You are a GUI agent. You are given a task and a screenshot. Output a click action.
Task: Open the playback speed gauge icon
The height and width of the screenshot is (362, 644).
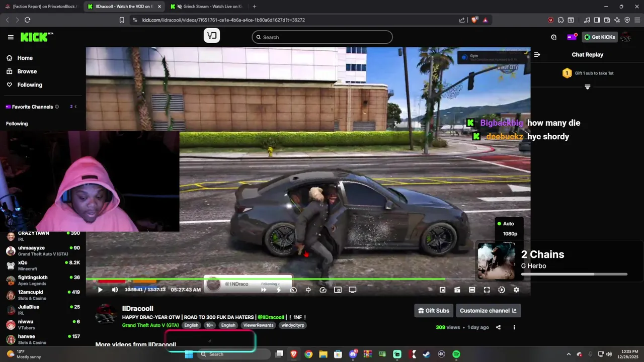(323, 290)
